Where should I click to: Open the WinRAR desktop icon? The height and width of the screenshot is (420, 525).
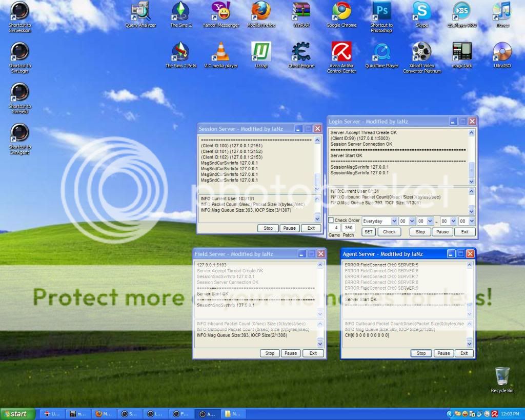(301, 11)
